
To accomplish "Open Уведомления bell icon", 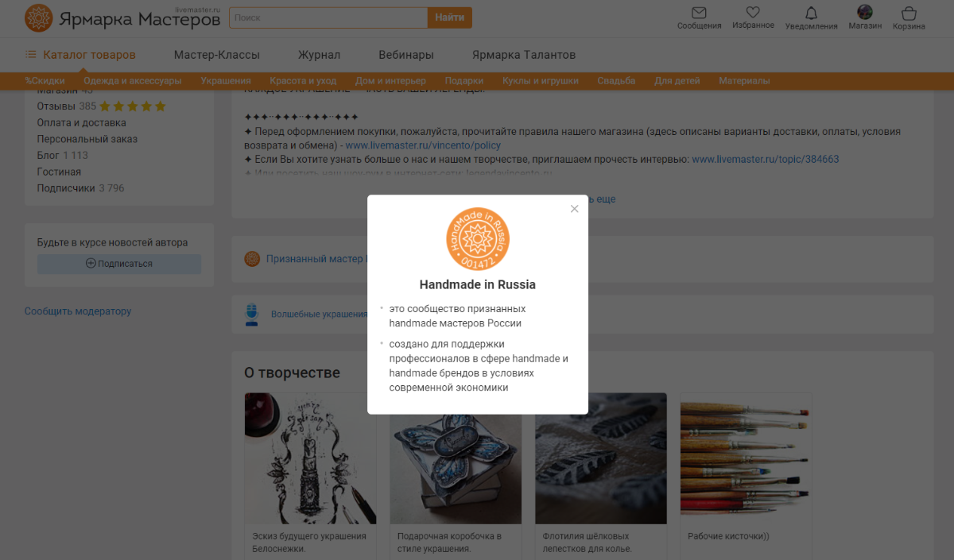I will (811, 13).
